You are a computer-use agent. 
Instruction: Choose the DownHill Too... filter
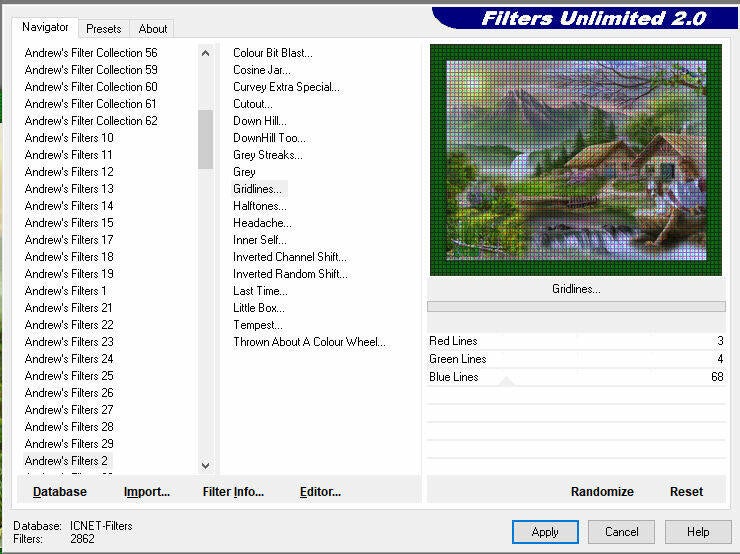(269, 138)
